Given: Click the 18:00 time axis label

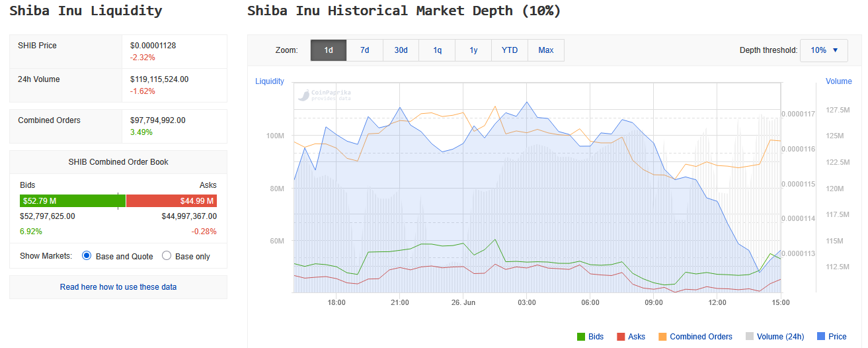Looking at the screenshot, I should point(336,302).
